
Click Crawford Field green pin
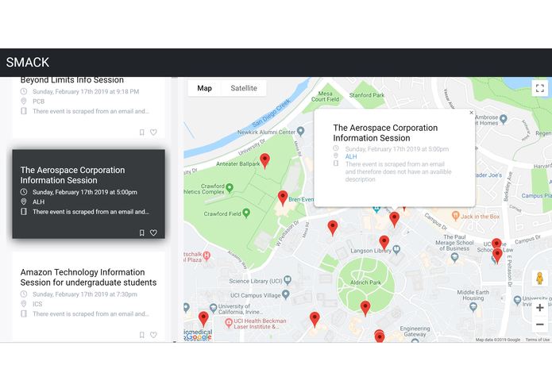point(246,213)
